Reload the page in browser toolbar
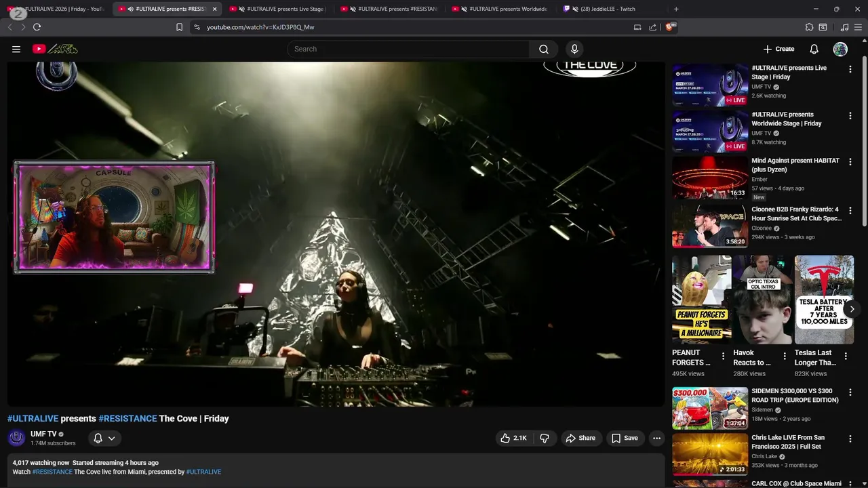This screenshot has height=488, width=868. tap(37, 27)
